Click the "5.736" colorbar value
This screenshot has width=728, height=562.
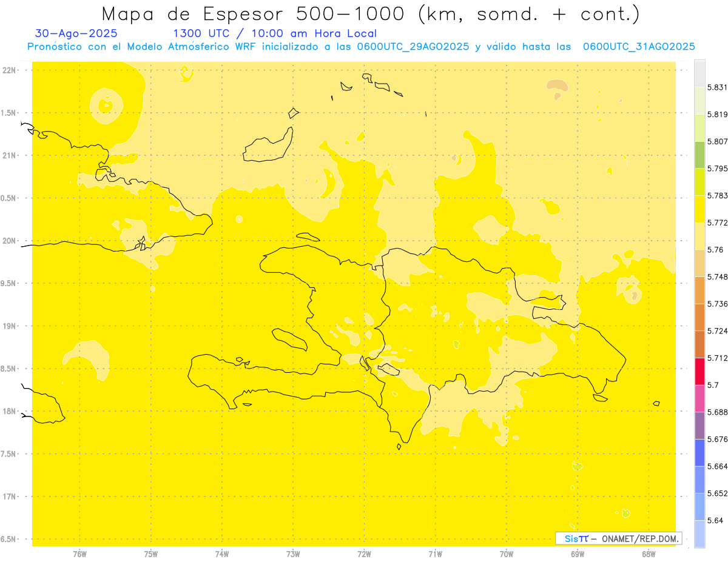coord(717,304)
